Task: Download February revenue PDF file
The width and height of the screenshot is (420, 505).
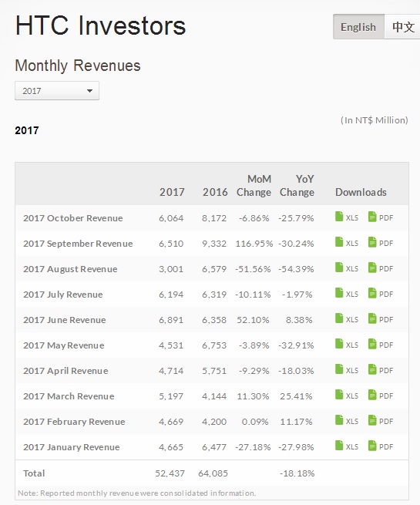Action: (381, 421)
